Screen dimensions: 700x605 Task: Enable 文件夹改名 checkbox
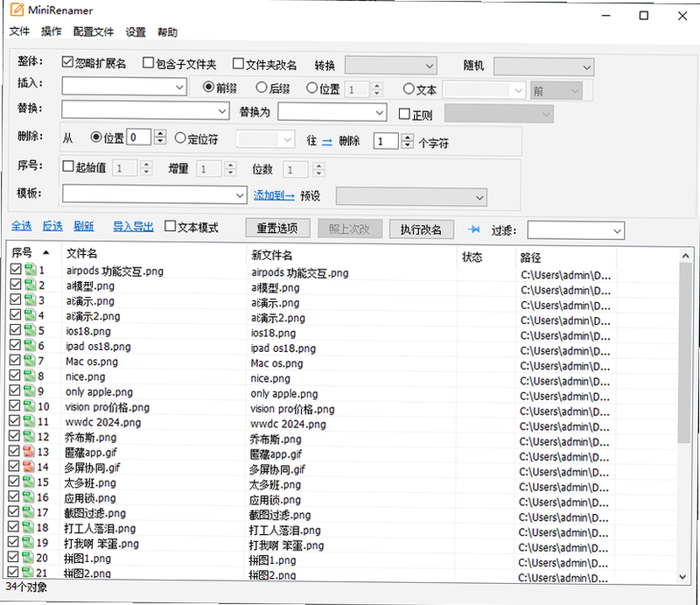[x=238, y=63]
